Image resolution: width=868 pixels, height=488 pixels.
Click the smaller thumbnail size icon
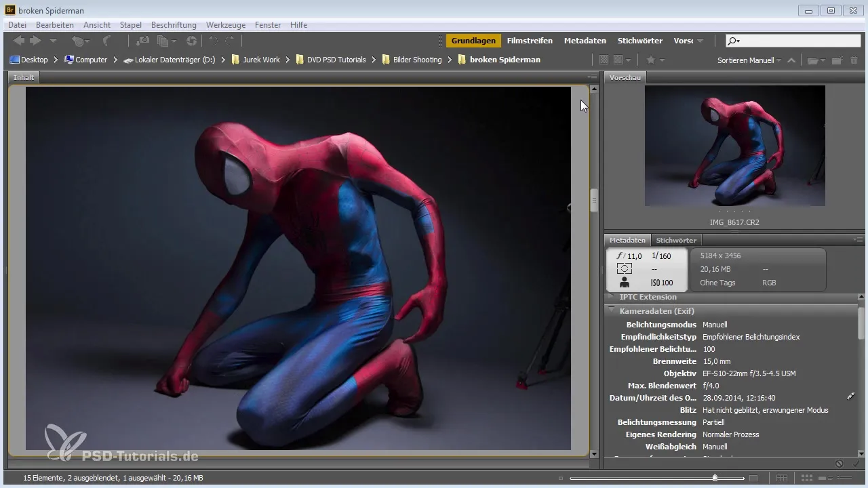[561, 479]
